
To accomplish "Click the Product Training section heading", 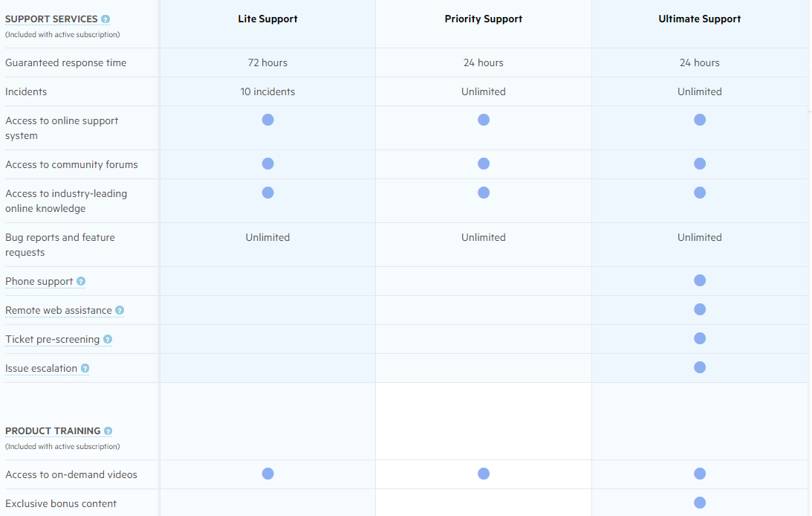I will point(53,431).
